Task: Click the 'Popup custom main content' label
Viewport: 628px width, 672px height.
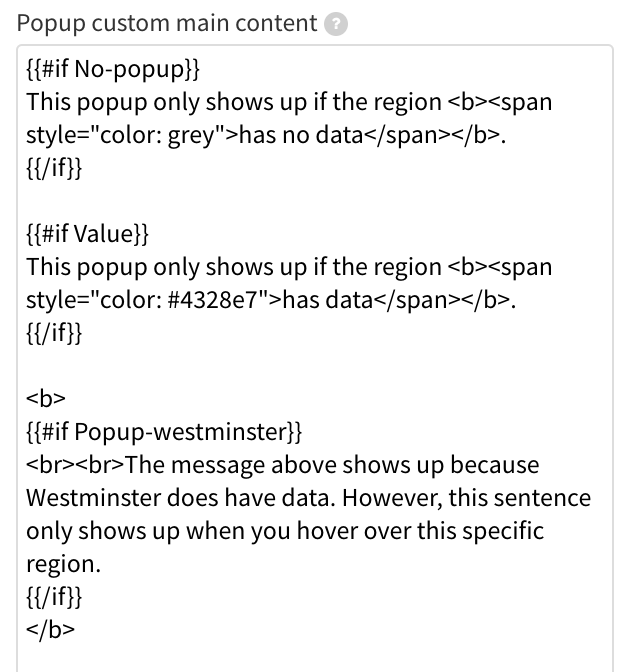Action: click(x=167, y=23)
